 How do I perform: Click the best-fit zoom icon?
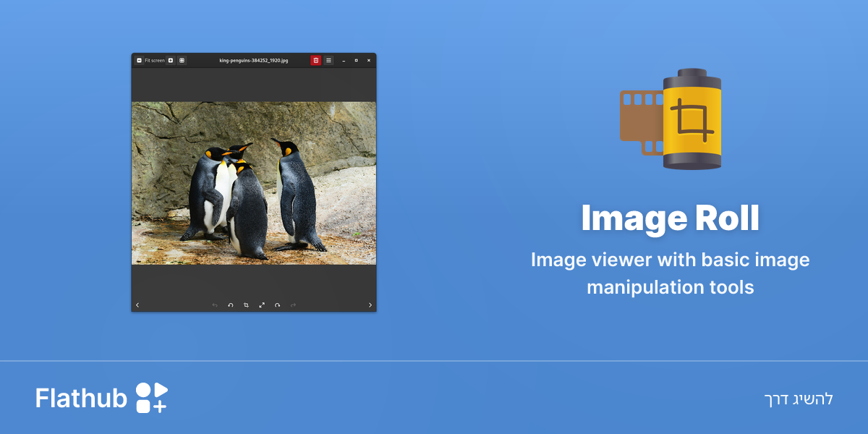(182, 61)
